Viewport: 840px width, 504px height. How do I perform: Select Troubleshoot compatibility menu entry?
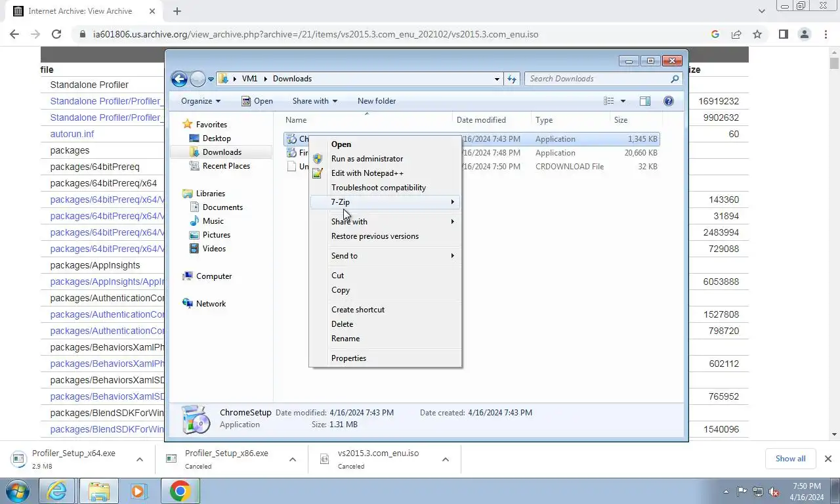coord(385,188)
